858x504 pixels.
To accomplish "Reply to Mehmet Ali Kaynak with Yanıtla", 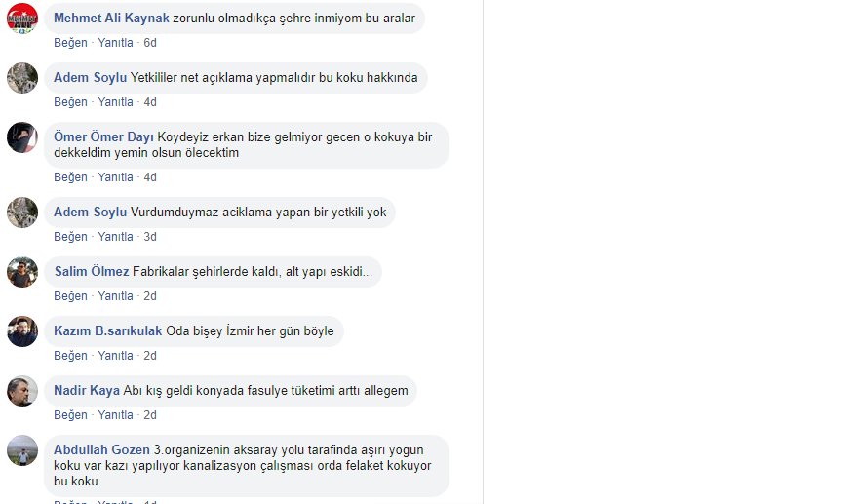I will [115, 43].
